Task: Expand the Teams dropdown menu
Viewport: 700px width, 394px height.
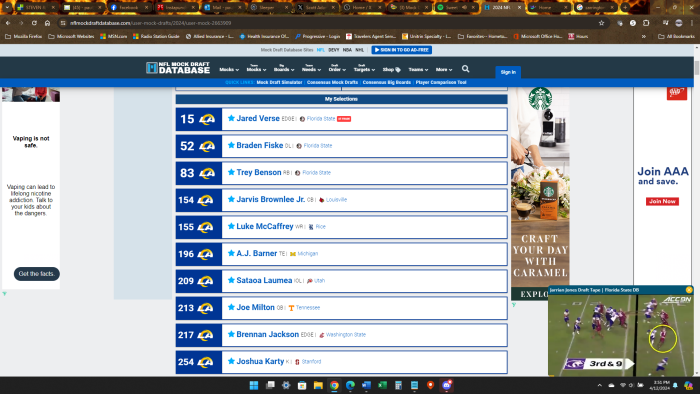Action: (x=418, y=70)
